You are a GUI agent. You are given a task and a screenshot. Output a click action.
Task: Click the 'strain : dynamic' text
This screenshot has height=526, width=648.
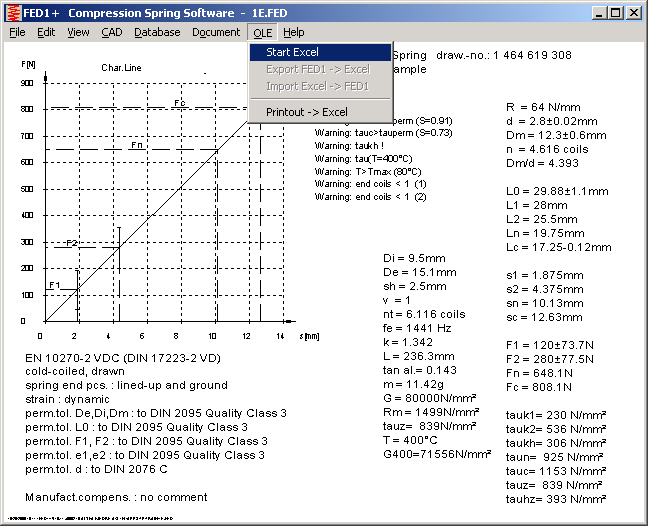pyautogui.click(x=67, y=400)
